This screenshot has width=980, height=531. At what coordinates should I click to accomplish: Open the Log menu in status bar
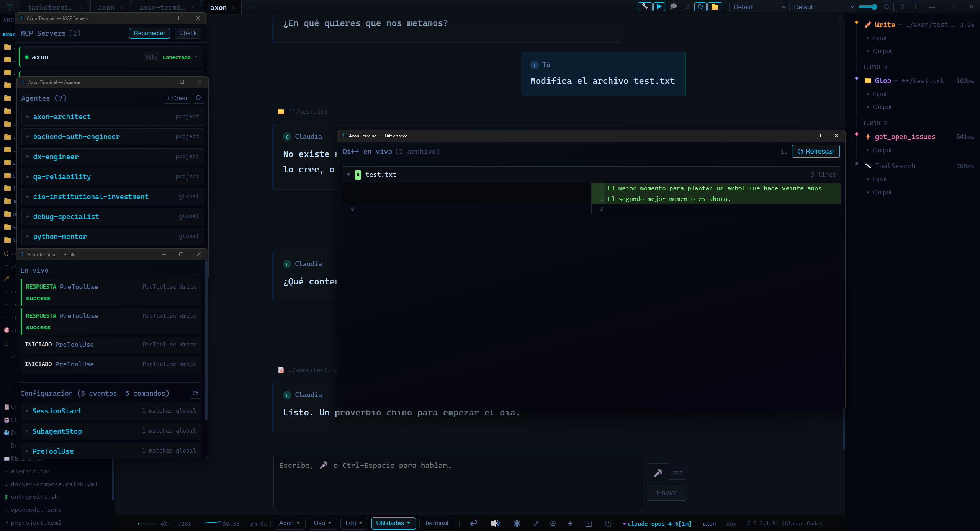pyautogui.click(x=354, y=523)
